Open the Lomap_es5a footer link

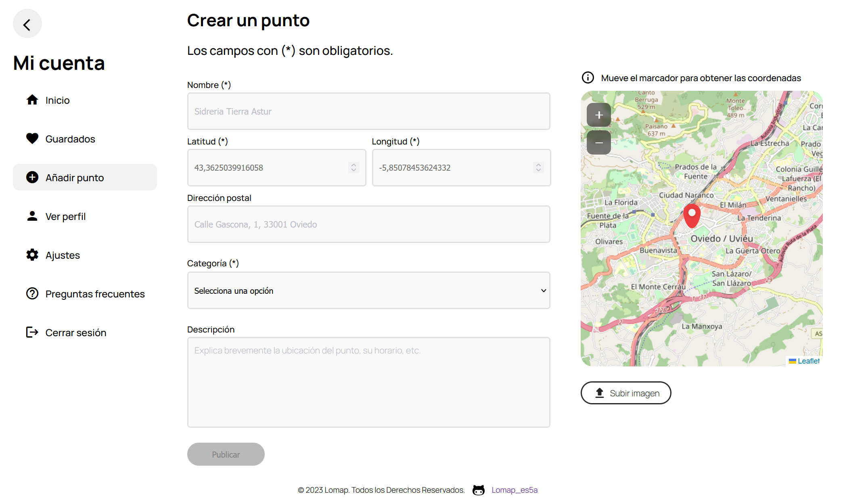(x=514, y=490)
